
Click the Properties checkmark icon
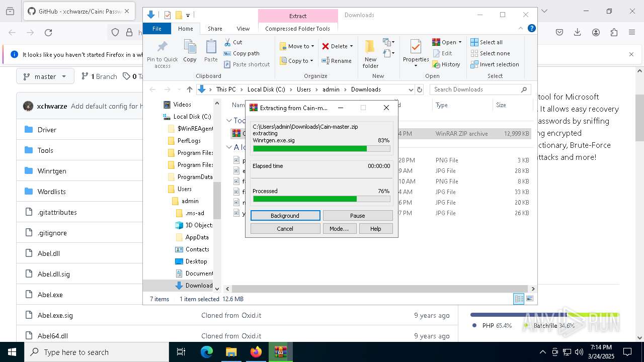(x=416, y=47)
